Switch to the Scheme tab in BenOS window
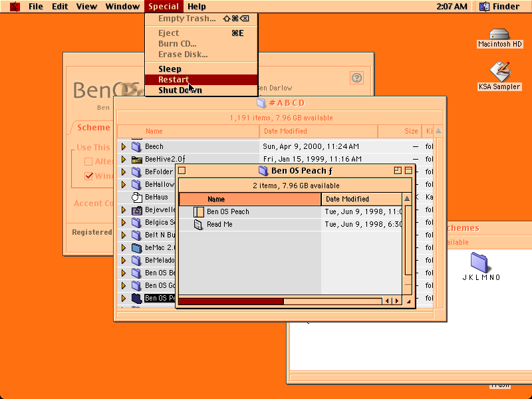532x399 pixels. (94, 128)
